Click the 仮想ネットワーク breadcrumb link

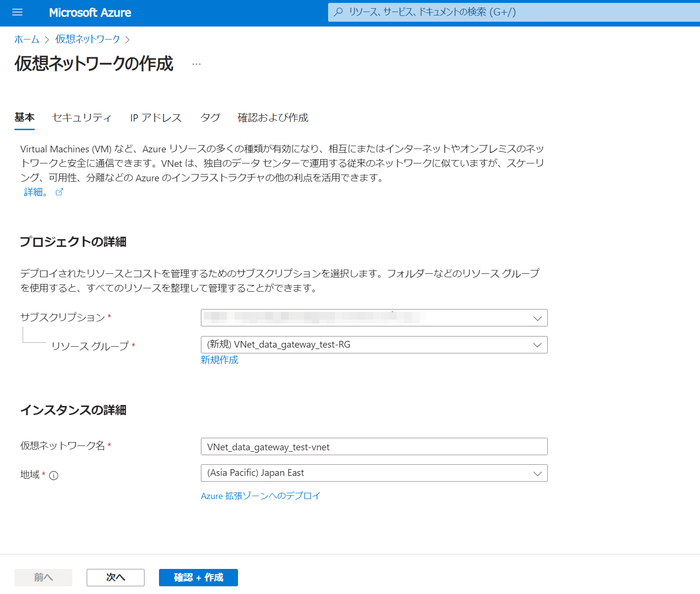click(87, 39)
